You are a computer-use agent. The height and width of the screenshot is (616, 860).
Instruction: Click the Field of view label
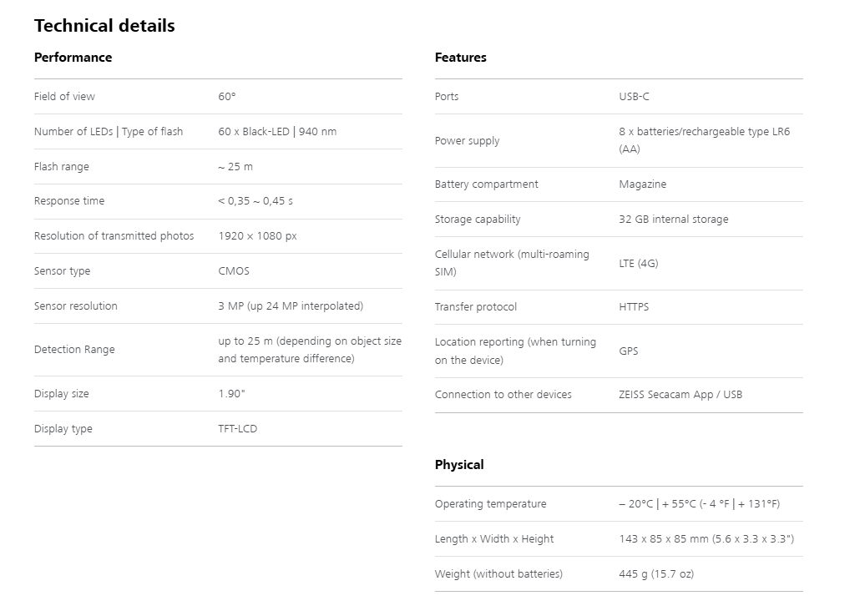coord(64,97)
